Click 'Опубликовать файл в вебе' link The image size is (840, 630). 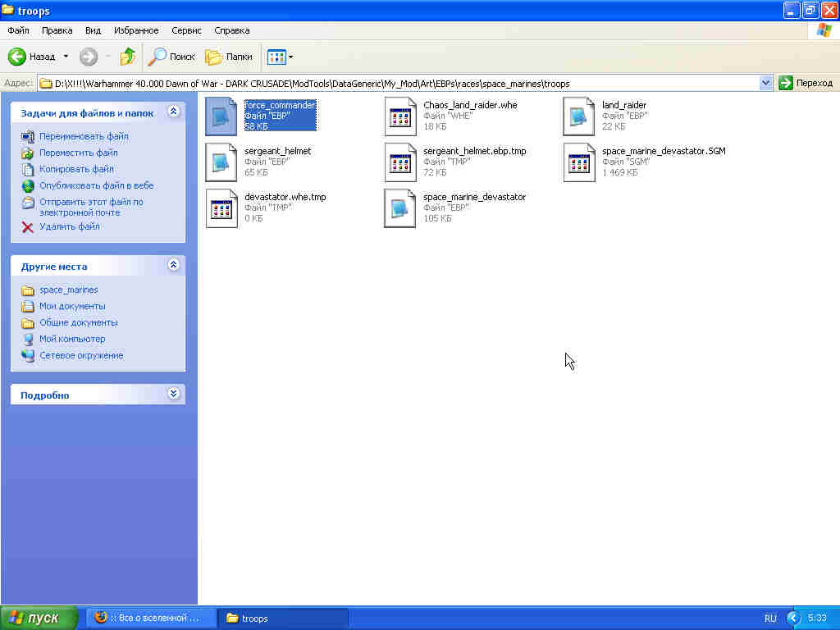click(x=97, y=185)
